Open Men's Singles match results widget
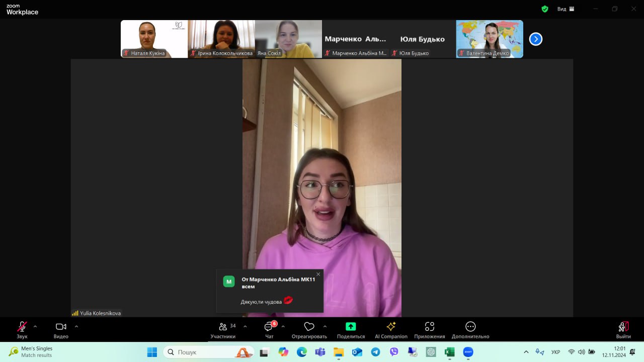Image resolution: width=644 pixels, height=362 pixels. (x=31, y=352)
